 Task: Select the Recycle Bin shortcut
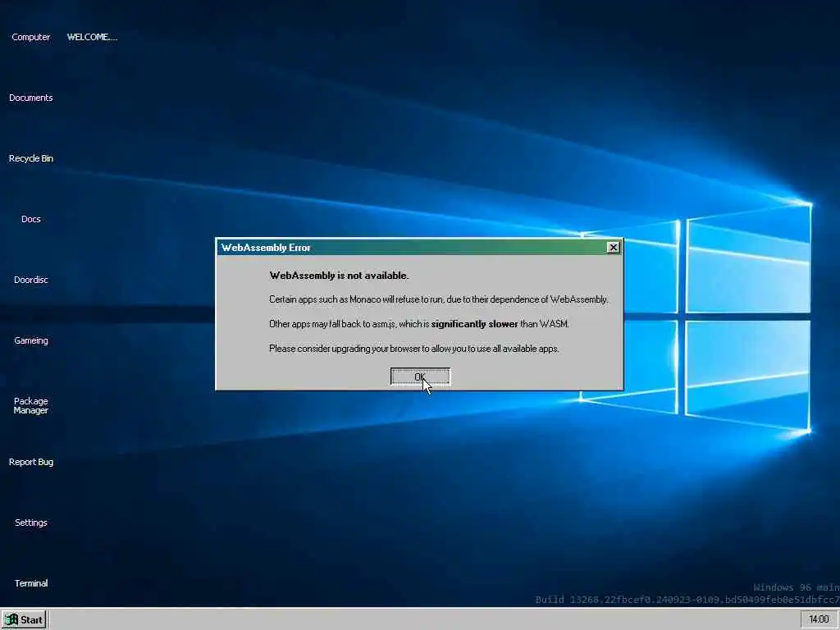pos(30,158)
